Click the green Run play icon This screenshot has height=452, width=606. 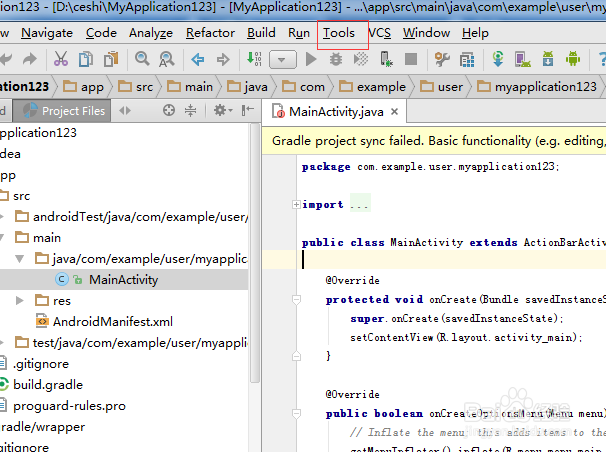(x=311, y=59)
